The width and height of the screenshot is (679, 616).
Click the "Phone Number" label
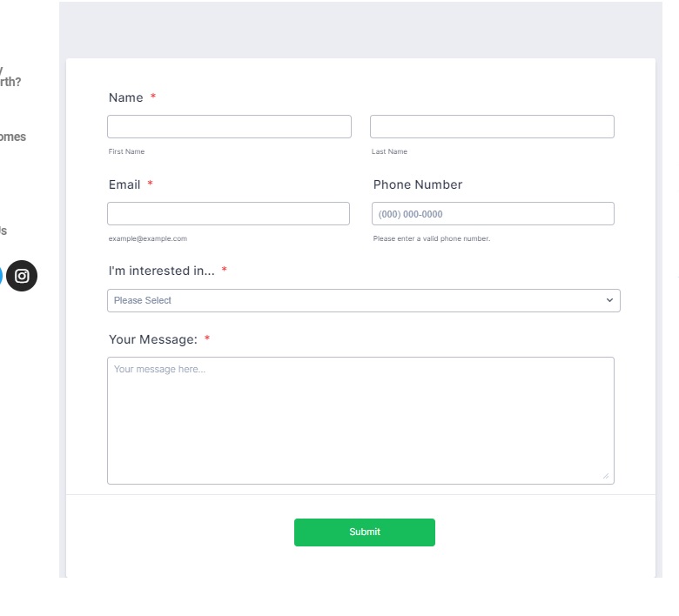click(418, 184)
